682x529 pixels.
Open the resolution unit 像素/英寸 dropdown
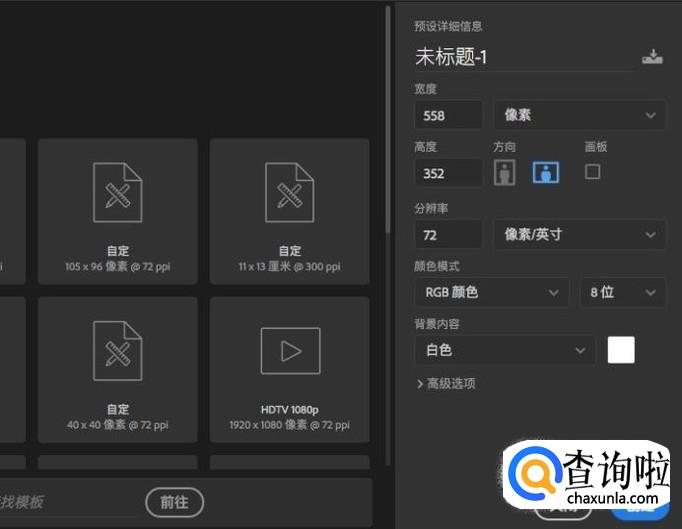click(579, 235)
